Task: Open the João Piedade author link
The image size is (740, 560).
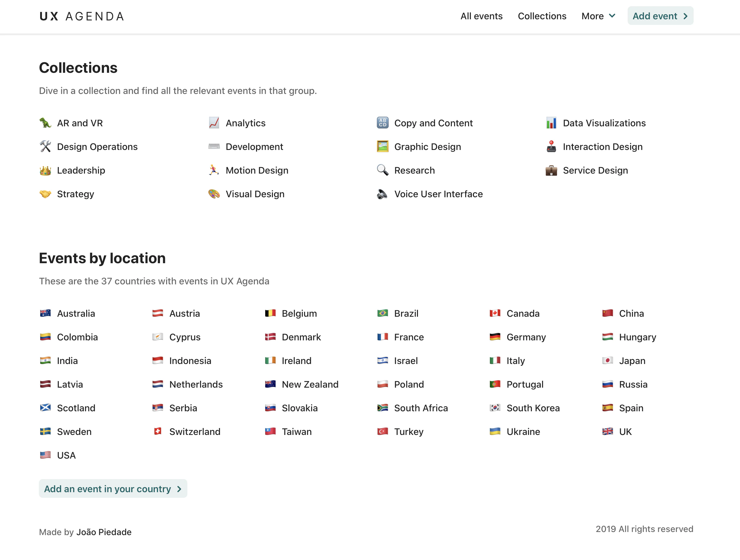Action: coord(104,532)
